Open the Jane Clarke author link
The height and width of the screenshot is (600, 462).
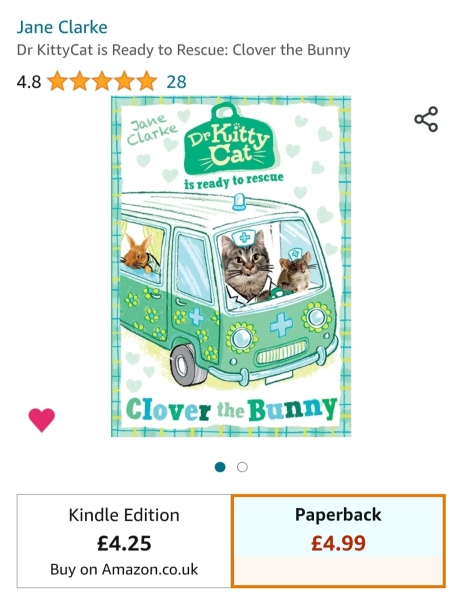(x=62, y=27)
